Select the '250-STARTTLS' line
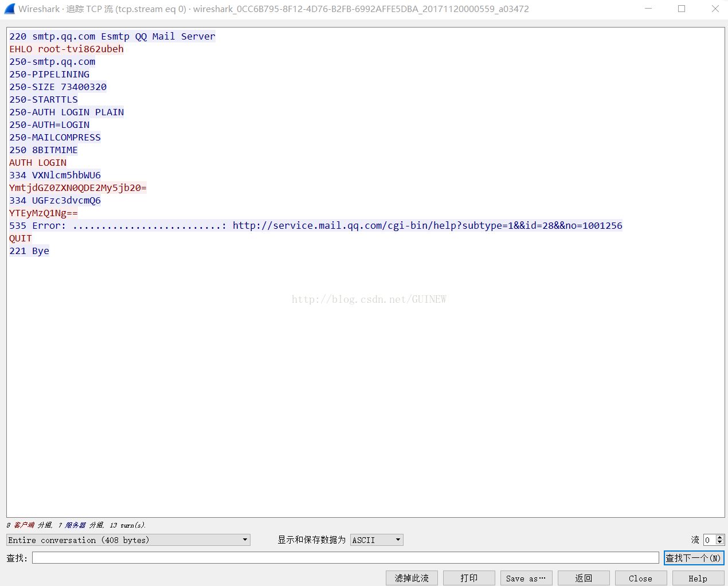 (44, 99)
